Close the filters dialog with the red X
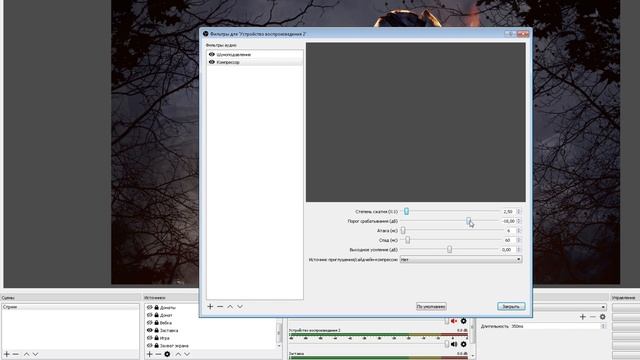Screen dimensions: 640x360 [x=522, y=34]
